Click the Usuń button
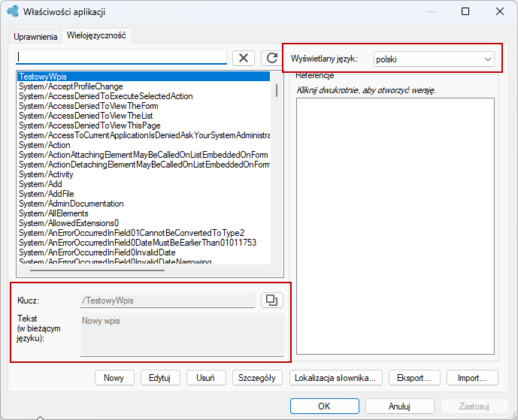The image size is (518, 420). [206, 378]
